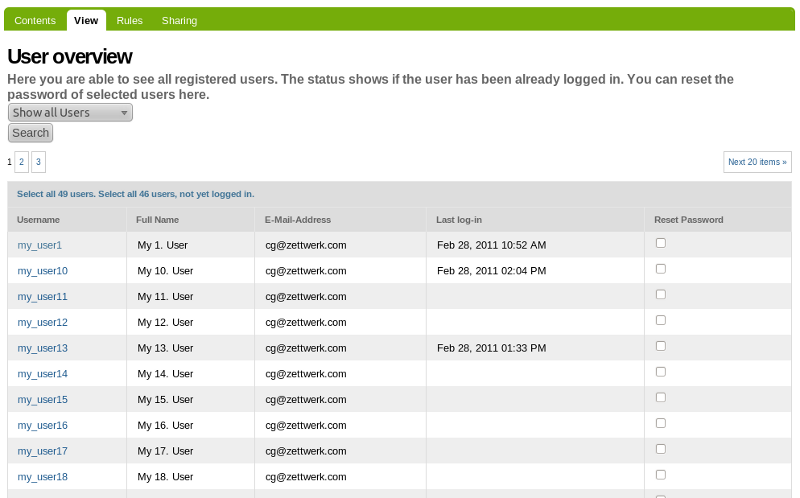
Task: Open the Contents tab
Action: tap(35, 20)
